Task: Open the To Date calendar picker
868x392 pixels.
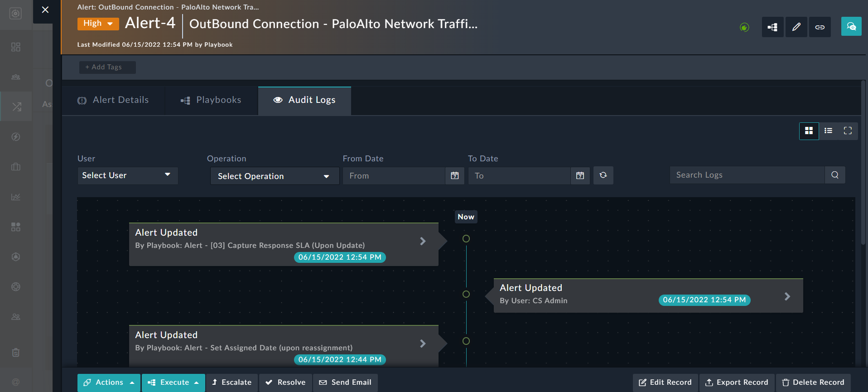Action: click(x=580, y=176)
